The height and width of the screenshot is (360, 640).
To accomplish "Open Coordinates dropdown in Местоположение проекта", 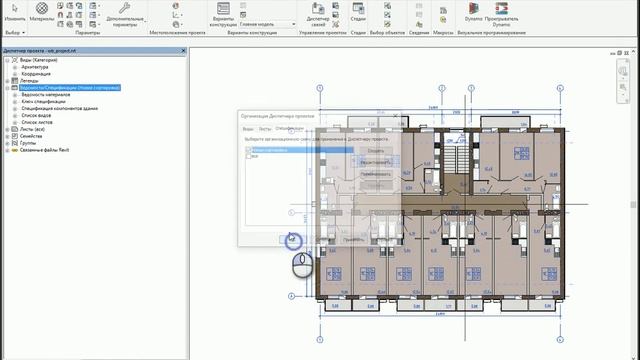I will pyautogui.click(x=177, y=15).
